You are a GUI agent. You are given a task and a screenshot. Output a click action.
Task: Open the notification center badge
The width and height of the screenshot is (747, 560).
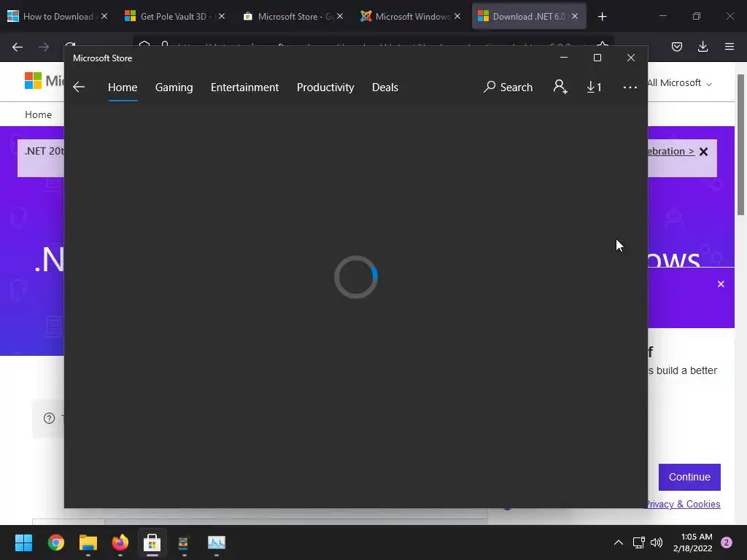727,542
